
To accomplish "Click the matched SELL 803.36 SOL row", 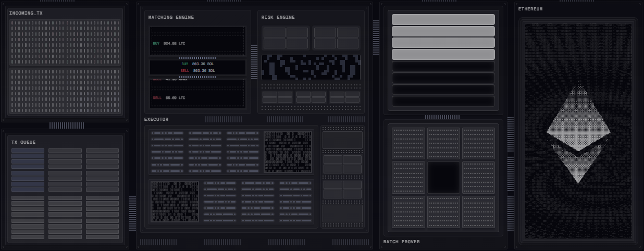I will click(197, 71).
